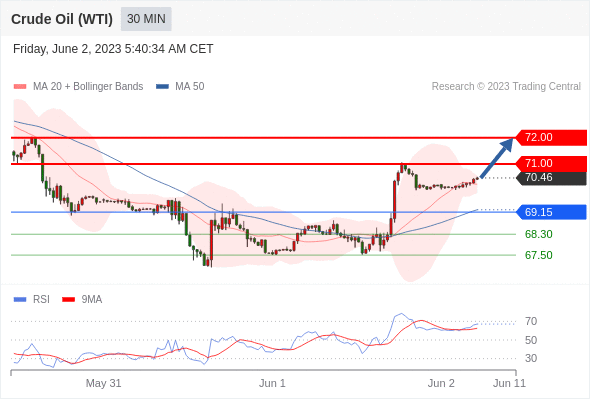Click the MA 50 legend color swatch
The height and width of the screenshot is (400, 590).
162,87
